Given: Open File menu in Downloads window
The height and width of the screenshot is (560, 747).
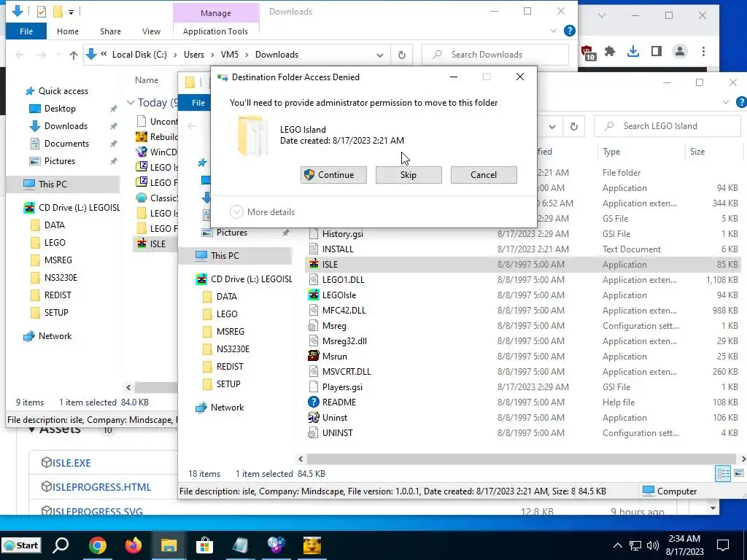Looking at the screenshot, I should pos(26,31).
